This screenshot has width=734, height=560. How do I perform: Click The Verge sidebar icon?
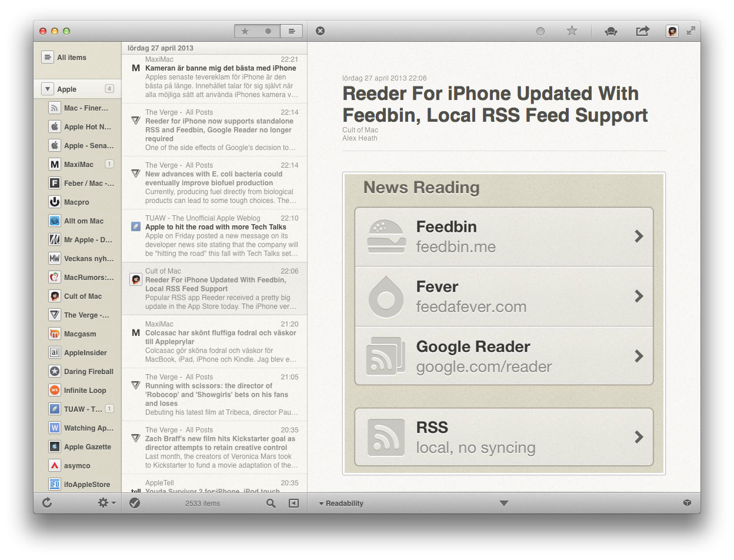[55, 315]
